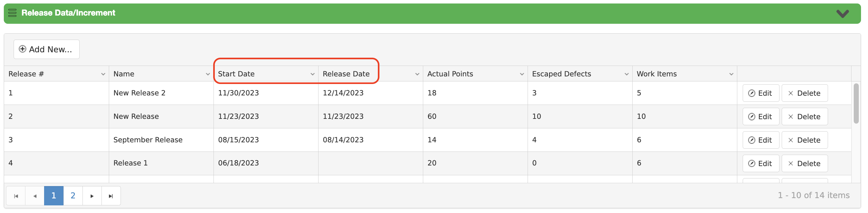Click actual points value 18
Screen dimensions: 868x213
(432, 93)
